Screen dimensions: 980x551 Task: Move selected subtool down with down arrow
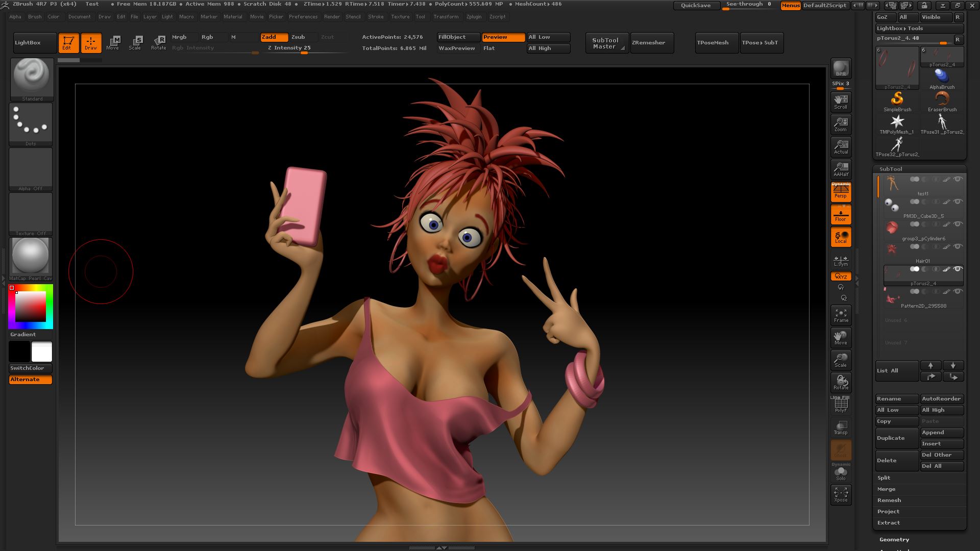[x=953, y=365]
